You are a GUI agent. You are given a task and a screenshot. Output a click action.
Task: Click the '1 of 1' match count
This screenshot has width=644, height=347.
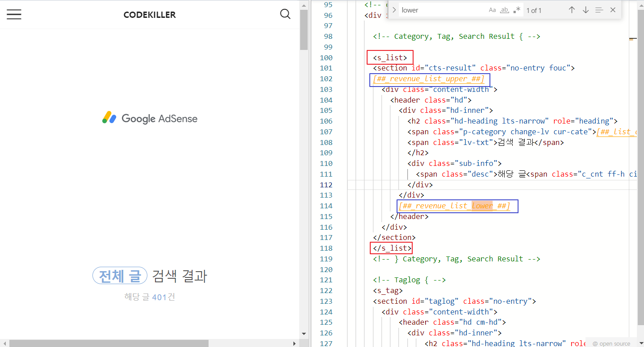pyautogui.click(x=534, y=10)
